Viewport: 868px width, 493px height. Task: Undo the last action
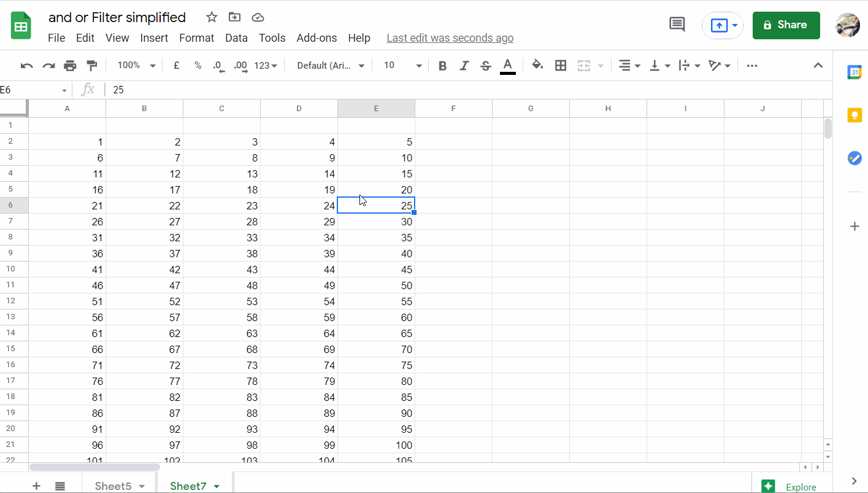click(26, 65)
